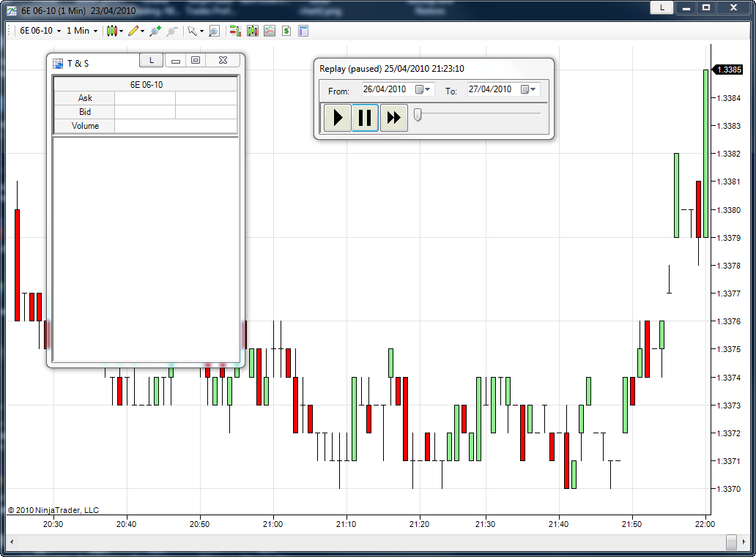This screenshot has height=557, width=756.
Task: Click the Ask row label
Action: (x=85, y=98)
